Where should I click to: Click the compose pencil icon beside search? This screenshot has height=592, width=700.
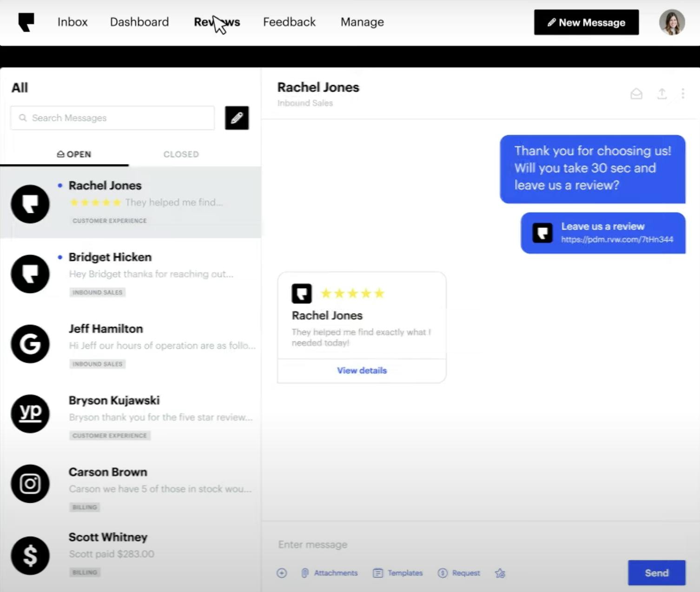(237, 118)
